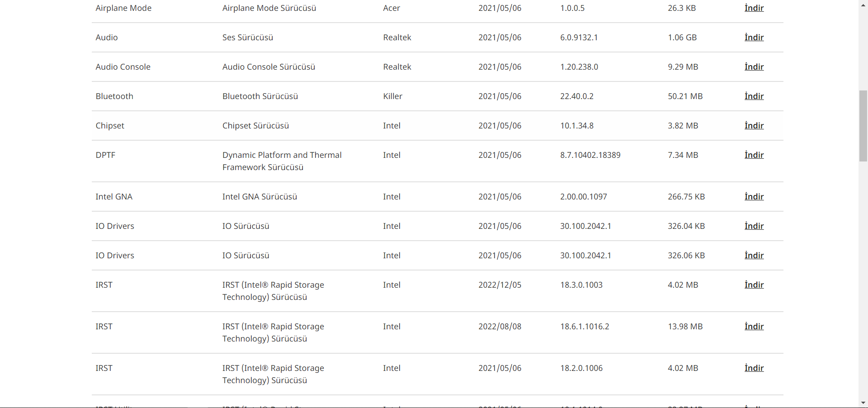This screenshot has width=868, height=408.
Task: Click İndir for Audio Console Sürücüsü
Action: click(754, 67)
